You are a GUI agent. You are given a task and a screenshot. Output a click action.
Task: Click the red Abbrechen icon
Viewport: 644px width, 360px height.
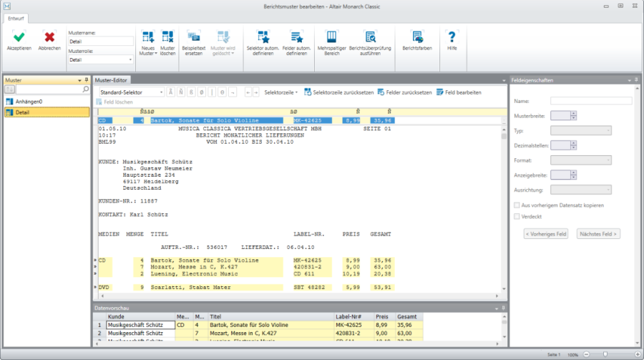49,37
